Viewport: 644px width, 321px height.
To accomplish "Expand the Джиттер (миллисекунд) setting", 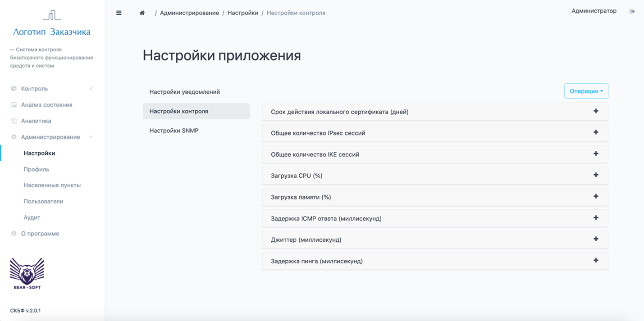I will pos(596,239).
